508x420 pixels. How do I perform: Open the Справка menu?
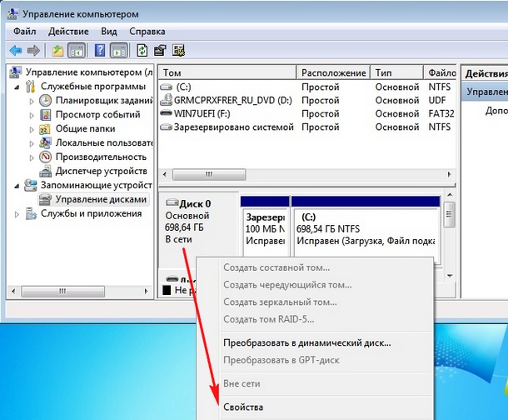147,32
